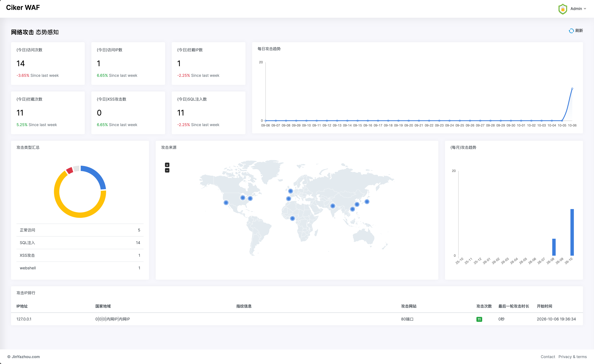Click the 80端口 attacked site cell
This screenshot has width=594, height=364.
(x=407, y=319)
